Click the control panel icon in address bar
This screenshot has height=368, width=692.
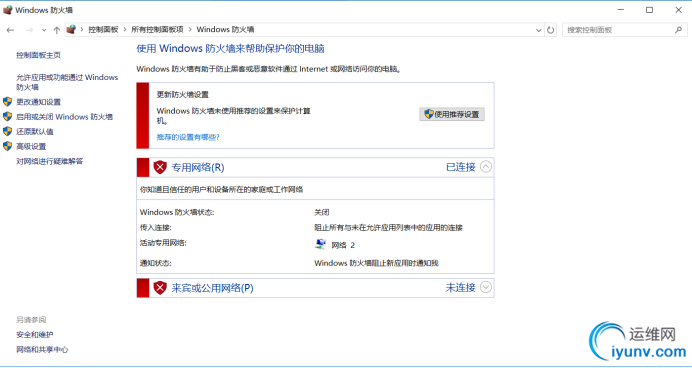coord(71,30)
